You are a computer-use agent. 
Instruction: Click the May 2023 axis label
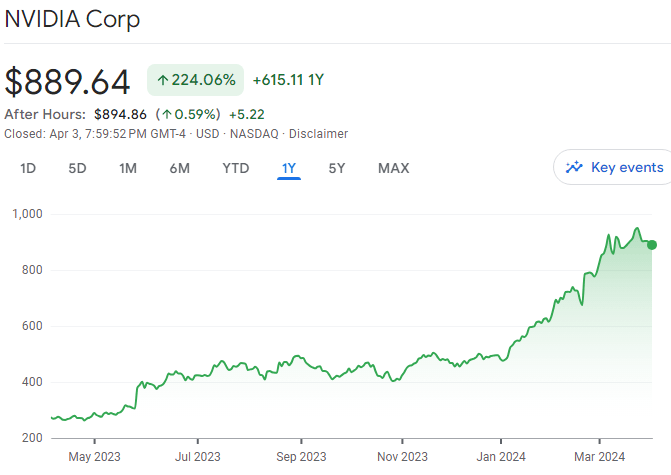pyautogui.click(x=94, y=456)
